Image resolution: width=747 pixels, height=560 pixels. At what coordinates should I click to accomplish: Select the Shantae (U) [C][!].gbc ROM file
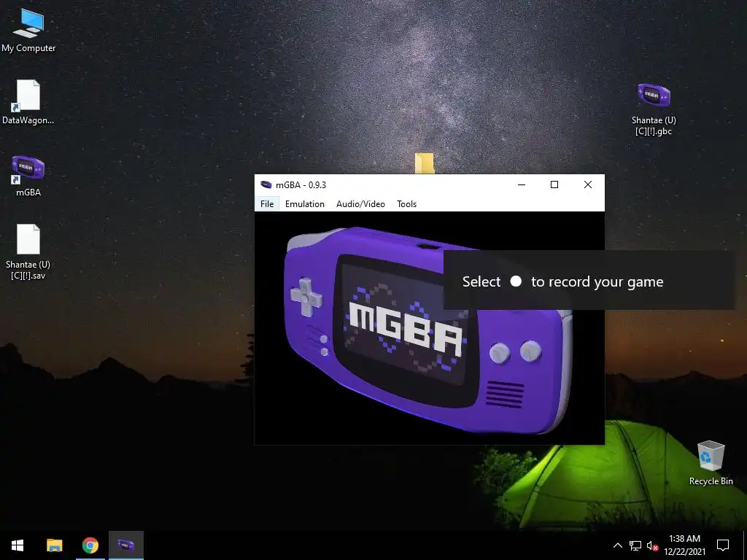[654, 109]
